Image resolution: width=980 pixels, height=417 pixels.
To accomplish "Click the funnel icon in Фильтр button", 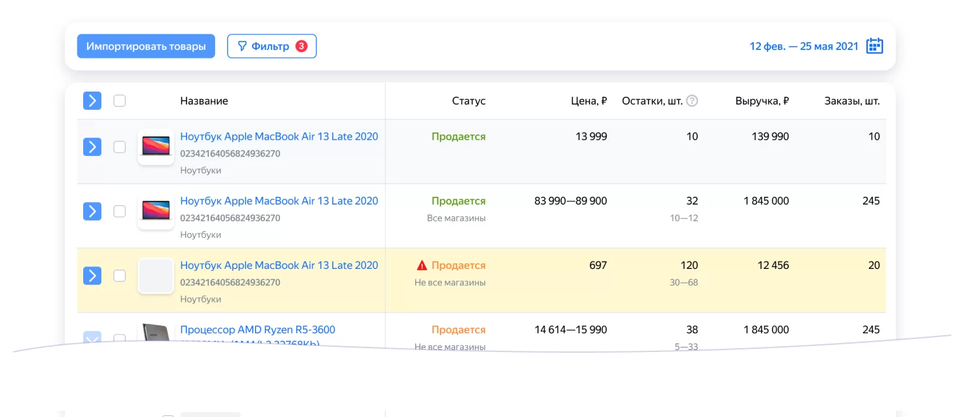I will tap(242, 46).
